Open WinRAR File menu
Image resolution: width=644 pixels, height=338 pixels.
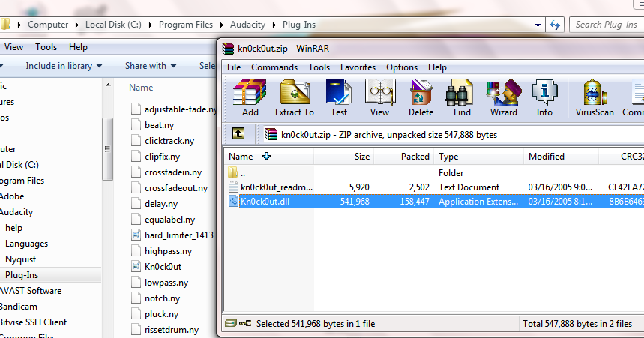pyautogui.click(x=234, y=67)
